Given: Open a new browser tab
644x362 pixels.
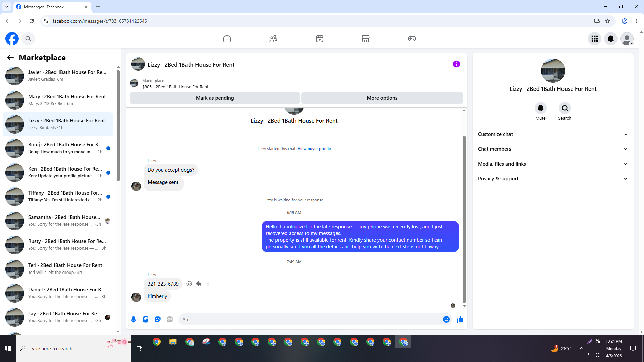Looking at the screenshot, I should click(98, 7).
